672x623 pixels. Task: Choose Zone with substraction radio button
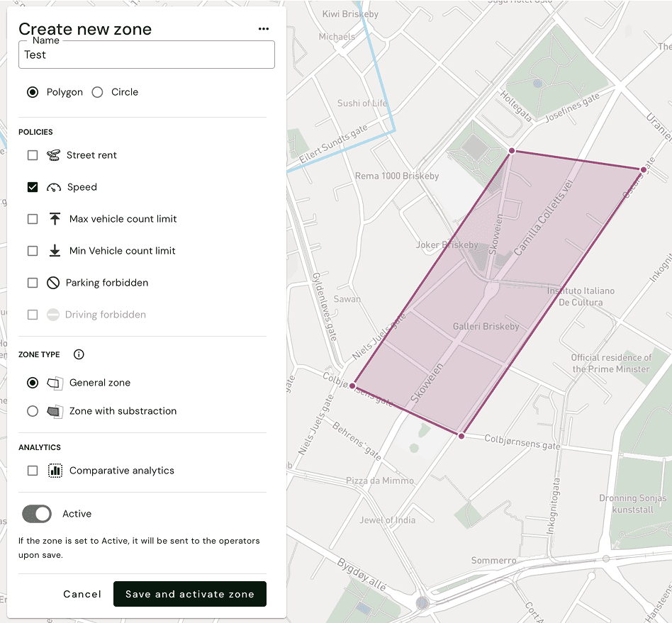33,411
